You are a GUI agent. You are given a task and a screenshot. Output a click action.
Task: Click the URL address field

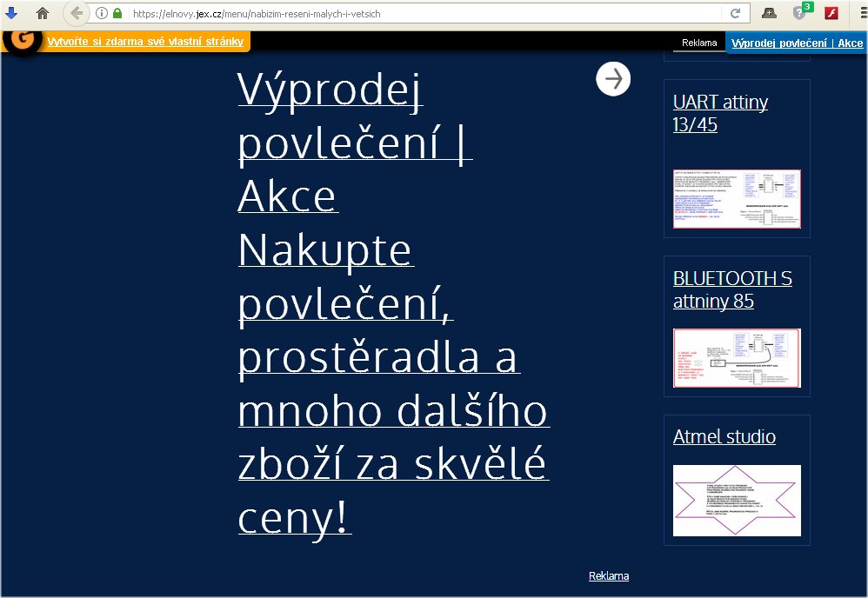tap(417, 13)
